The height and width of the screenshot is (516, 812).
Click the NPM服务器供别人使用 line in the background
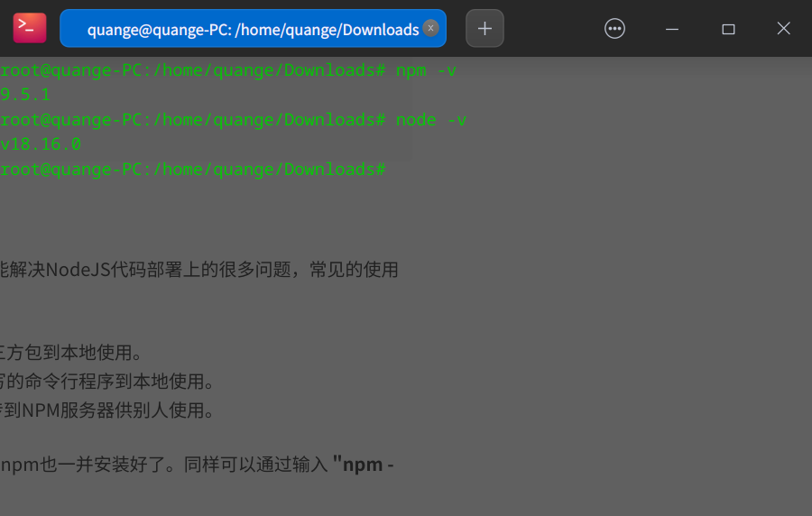pos(107,410)
